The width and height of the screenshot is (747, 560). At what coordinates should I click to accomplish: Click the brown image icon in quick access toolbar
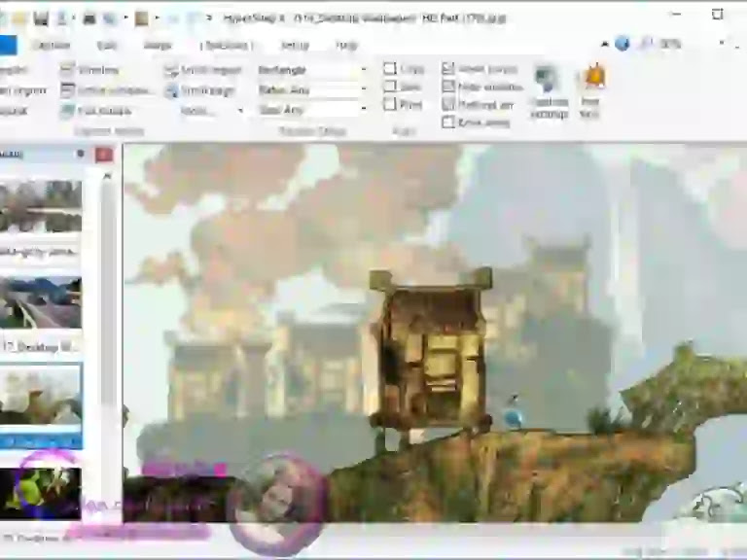point(141,18)
